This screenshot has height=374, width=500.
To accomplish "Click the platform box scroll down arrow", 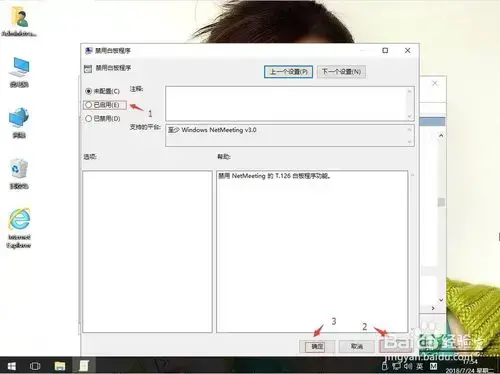I will (410, 142).
